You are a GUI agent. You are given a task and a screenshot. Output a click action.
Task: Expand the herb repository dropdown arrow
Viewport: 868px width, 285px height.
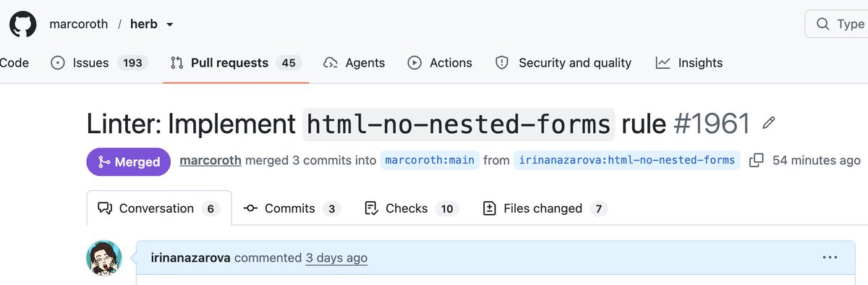tap(170, 25)
